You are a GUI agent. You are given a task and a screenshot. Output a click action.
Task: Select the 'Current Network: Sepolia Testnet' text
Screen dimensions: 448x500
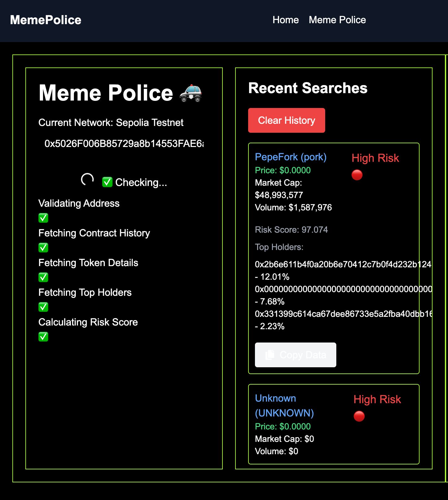(x=111, y=123)
